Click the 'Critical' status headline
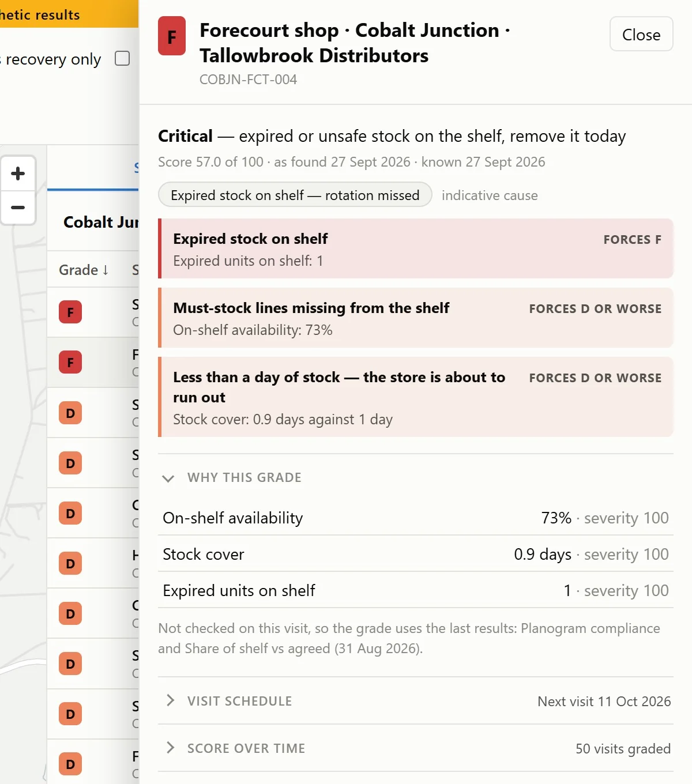This screenshot has height=784, width=692. pyautogui.click(x=392, y=136)
